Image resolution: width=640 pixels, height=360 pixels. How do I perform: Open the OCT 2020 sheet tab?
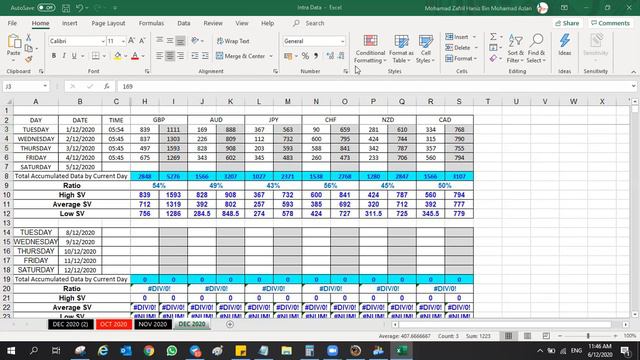point(114,324)
